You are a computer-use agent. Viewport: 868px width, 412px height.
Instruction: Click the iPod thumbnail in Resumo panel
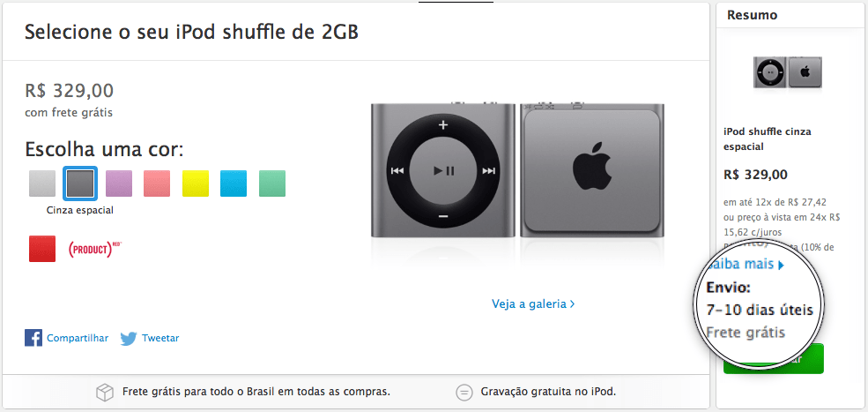788,72
